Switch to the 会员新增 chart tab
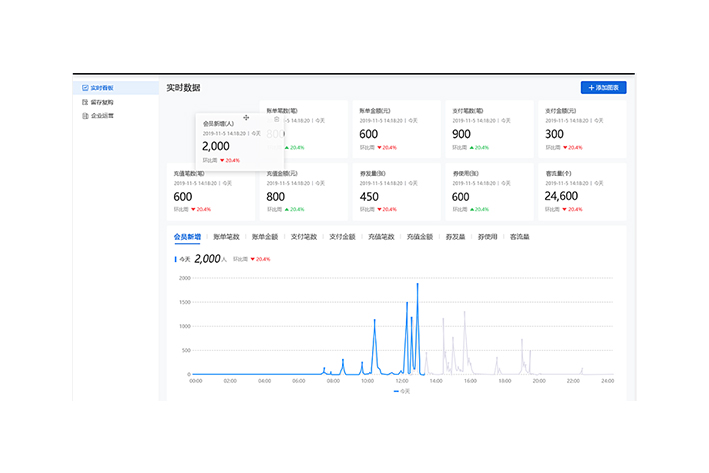709x473 pixels. coord(187,237)
